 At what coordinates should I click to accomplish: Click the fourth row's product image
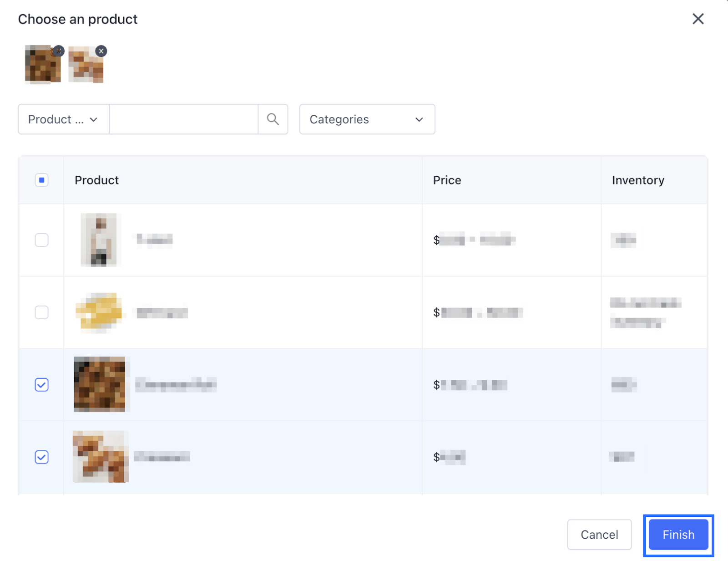101,457
